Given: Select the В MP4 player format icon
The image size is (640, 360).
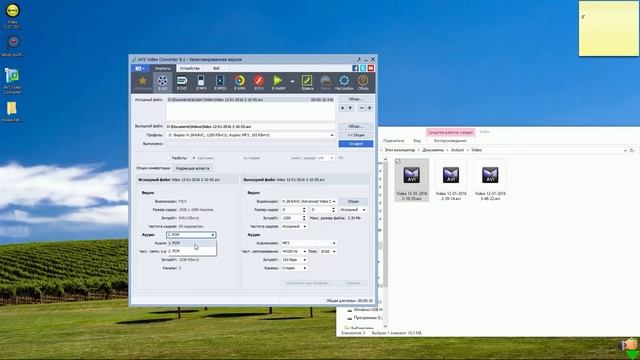Looking at the screenshot, I should (x=201, y=82).
